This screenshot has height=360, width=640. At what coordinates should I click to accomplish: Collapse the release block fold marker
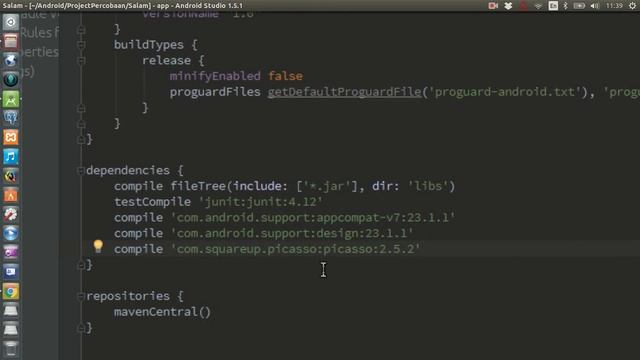pos(81,61)
